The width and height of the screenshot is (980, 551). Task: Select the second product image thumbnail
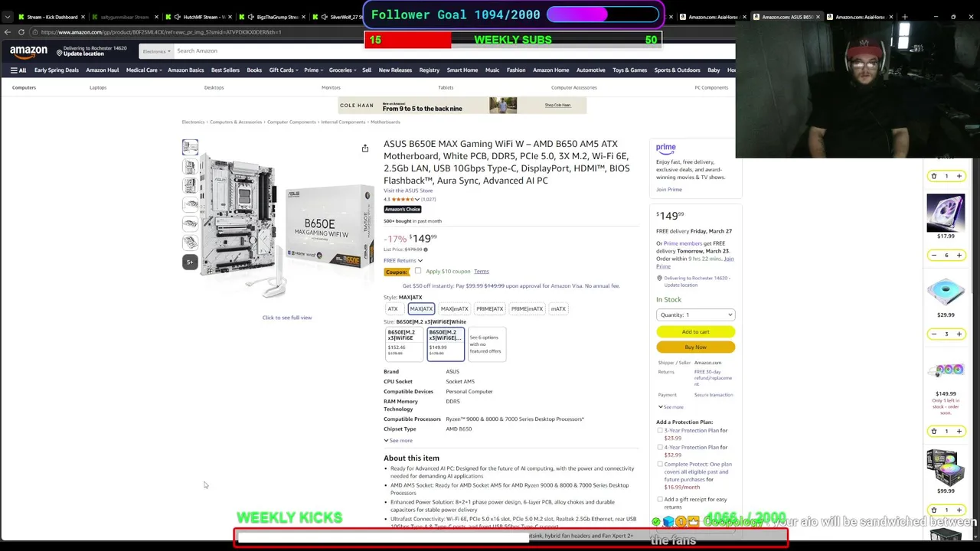tap(190, 167)
